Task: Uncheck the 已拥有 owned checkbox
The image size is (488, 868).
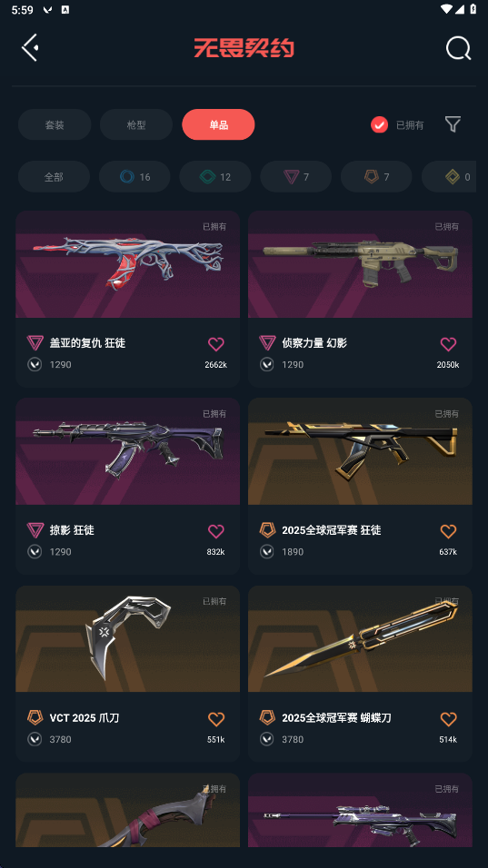Action: pyautogui.click(x=380, y=125)
